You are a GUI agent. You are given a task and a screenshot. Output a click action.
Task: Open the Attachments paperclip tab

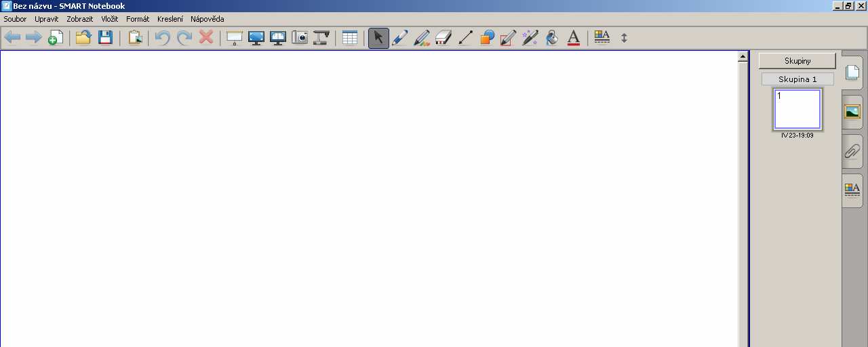pyautogui.click(x=852, y=151)
